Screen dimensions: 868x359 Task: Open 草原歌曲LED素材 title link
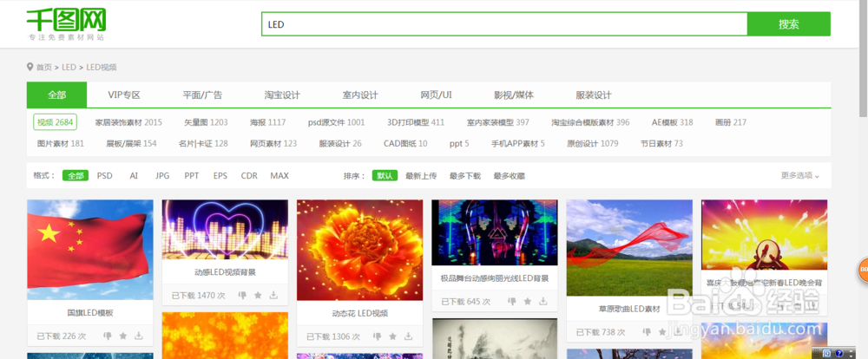pyautogui.click(x=629, y=310)
